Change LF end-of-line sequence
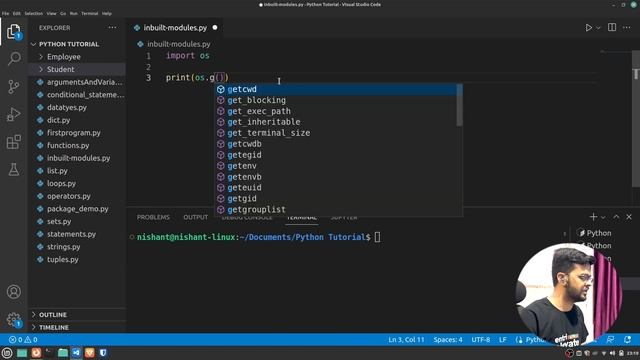Viewport: 640px width, 360px height. (x=502, y=340)
